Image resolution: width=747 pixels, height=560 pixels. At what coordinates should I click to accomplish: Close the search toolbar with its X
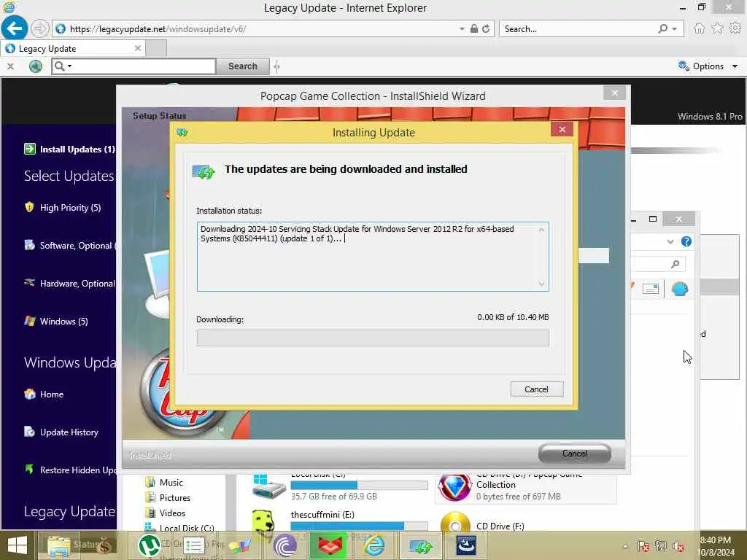pyautogui.click(x=10, y=66)
